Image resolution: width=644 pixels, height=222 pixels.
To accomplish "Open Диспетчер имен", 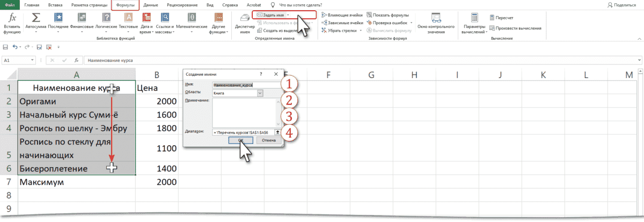I will [x=245, y=20].
